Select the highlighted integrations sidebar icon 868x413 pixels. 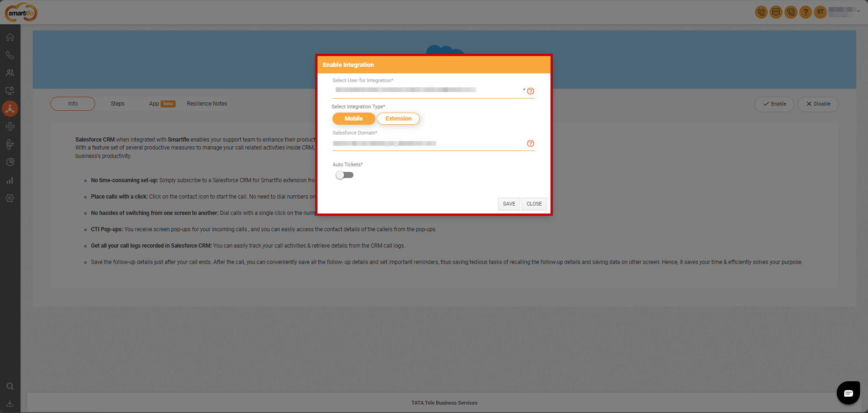click(10, 109)
